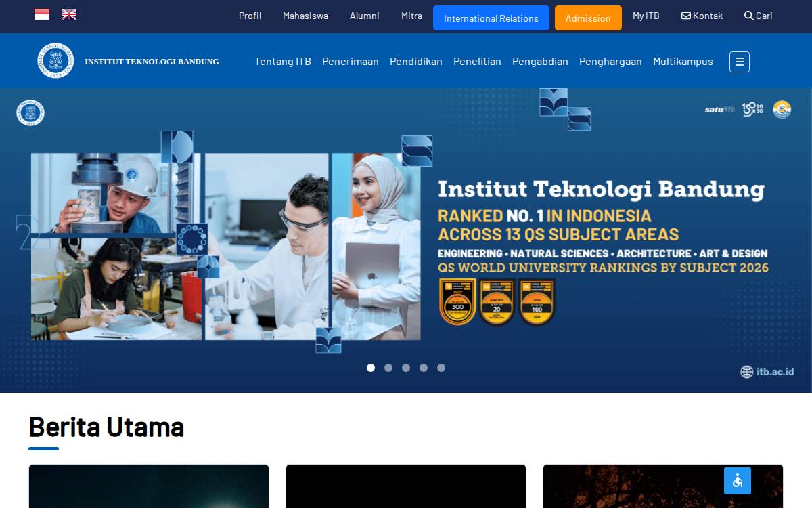Expand Tentang ITB menu
812x508 pixels.
pos(283,61)
